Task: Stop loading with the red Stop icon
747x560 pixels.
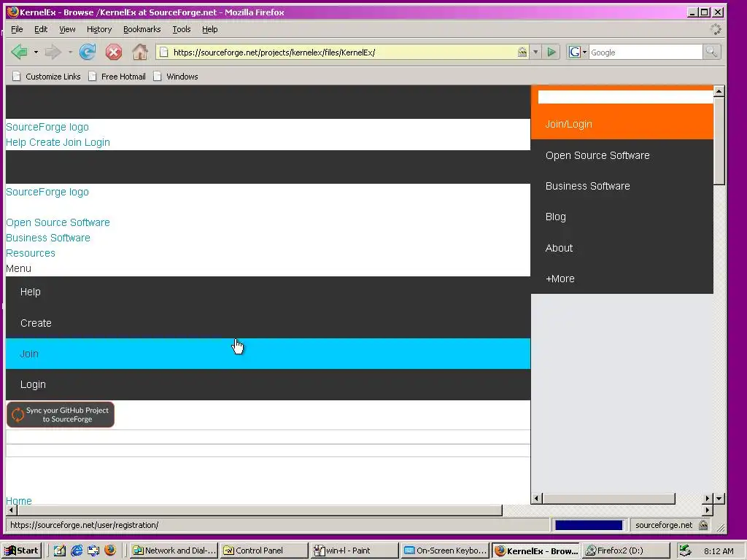Action: point(113,52)
